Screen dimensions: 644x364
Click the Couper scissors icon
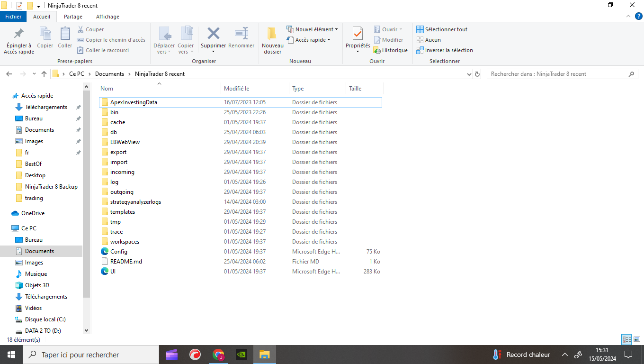[x=80, y=29]
